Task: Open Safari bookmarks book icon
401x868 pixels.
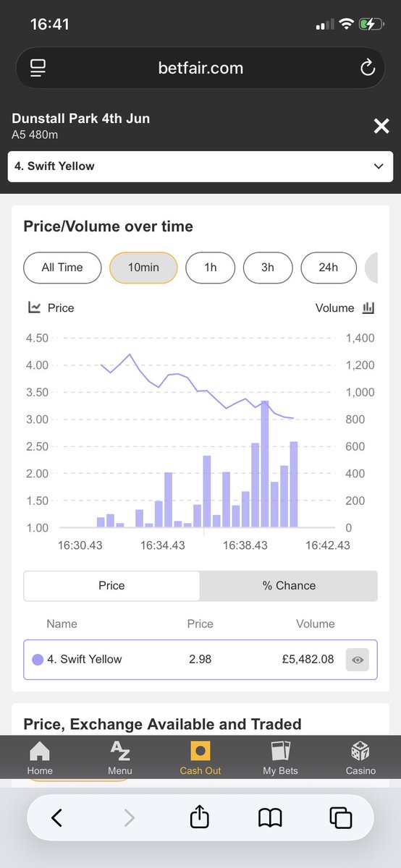Action: pos(270,818)
